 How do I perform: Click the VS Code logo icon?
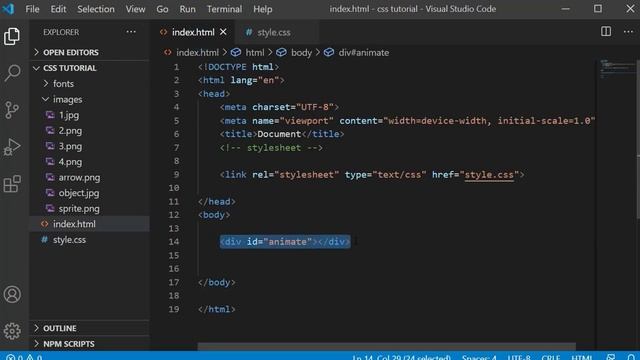[9, 9]
